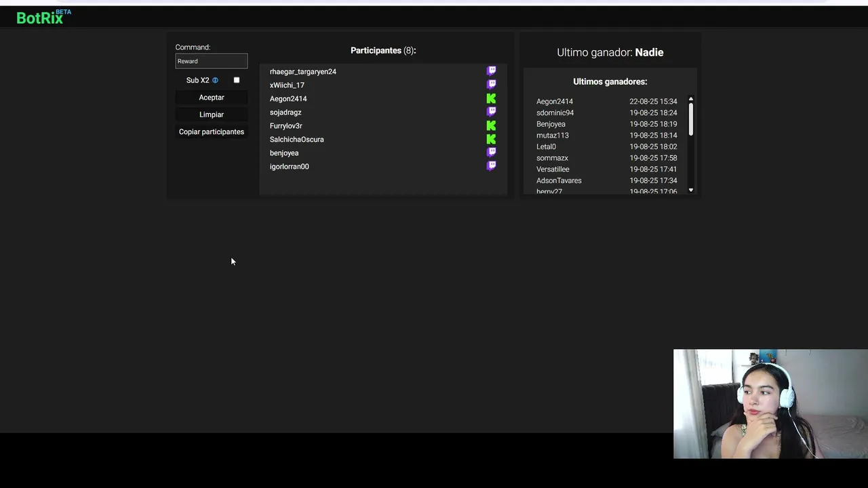Select participant xWiichi_17
Viewport: 868px width, 488px height.
click(287, 85)
